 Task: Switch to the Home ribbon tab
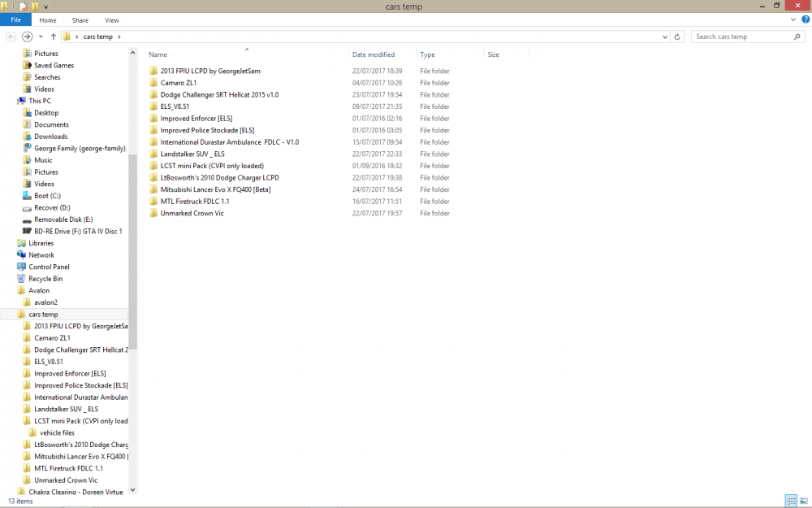(x=48, y=20)
